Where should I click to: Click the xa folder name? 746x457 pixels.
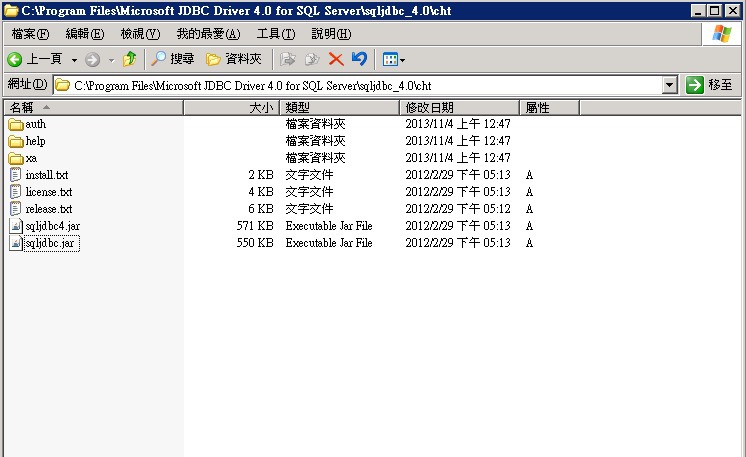[31, 158]
